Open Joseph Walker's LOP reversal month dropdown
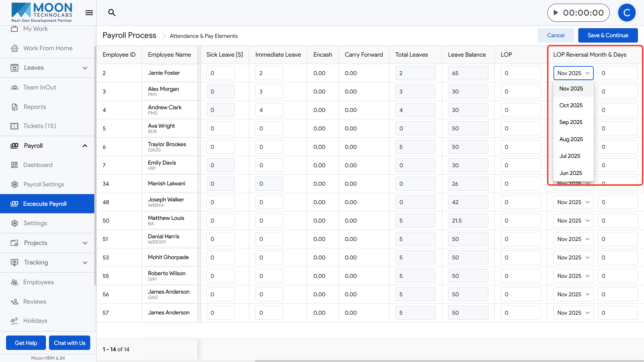 pyautogui.click(x=573, y=202)
